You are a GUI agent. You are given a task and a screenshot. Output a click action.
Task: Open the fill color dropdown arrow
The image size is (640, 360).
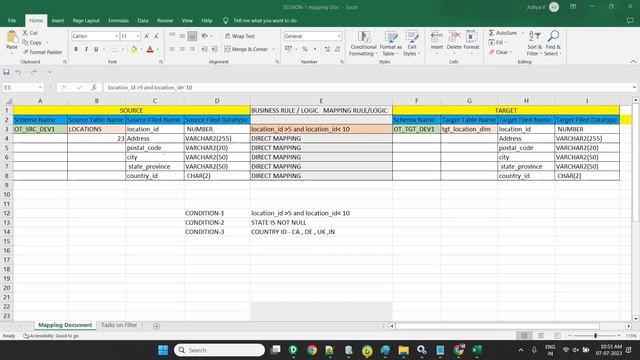click(141, 49)
